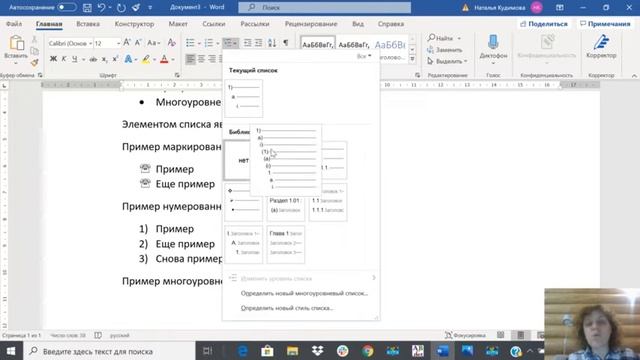Viewport: 640px width, 360px height.
Task: Select left text alignment
Action: 190,60
